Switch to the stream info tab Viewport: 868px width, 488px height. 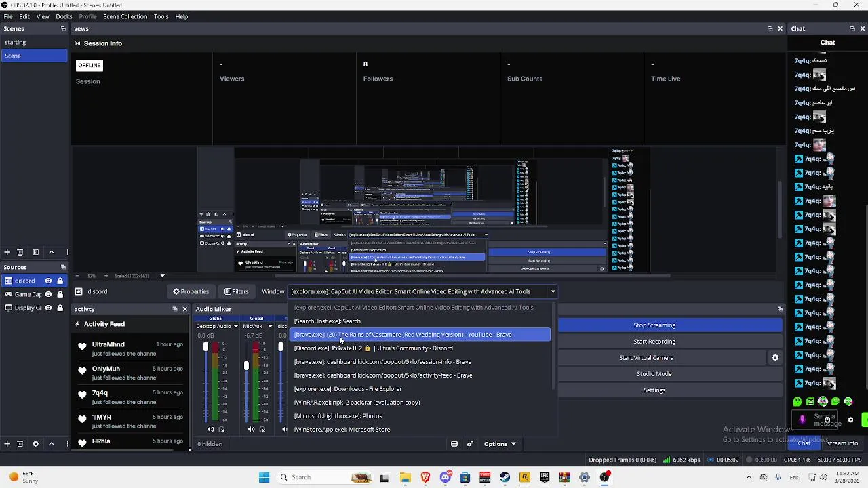[842, 443]
